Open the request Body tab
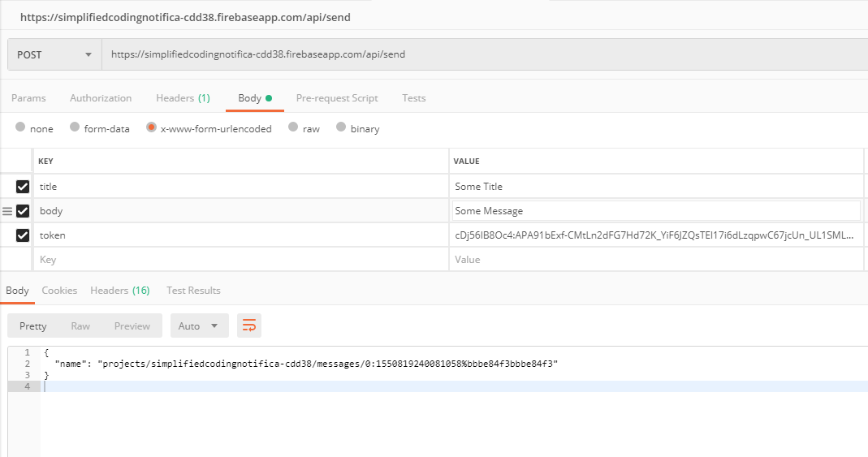 pyautogui.click(x=255, y=98)
